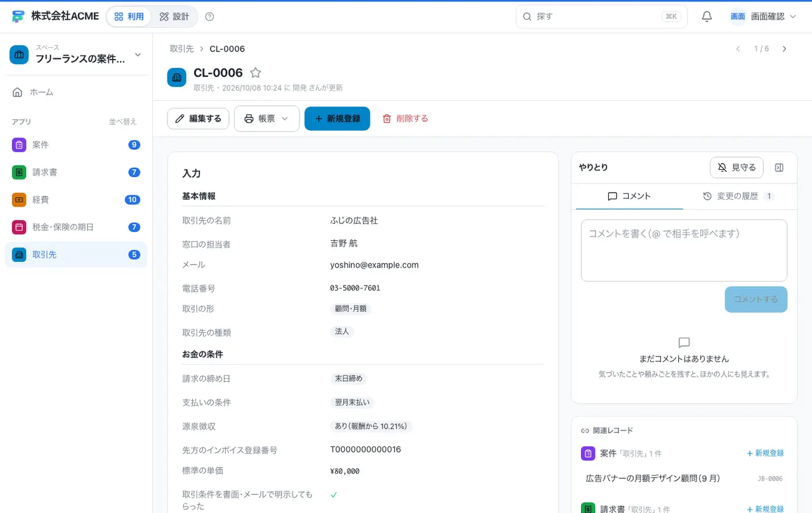812x513 pixels.
Task: Switch to 設計 mode
Action: point(174,16)
